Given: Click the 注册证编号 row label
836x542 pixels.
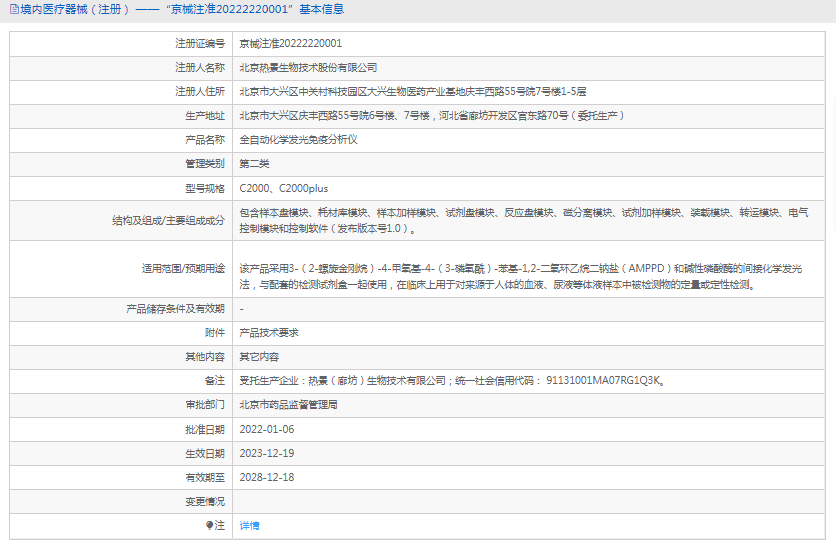Looking at the screenshot, I should tap(200, 43).
